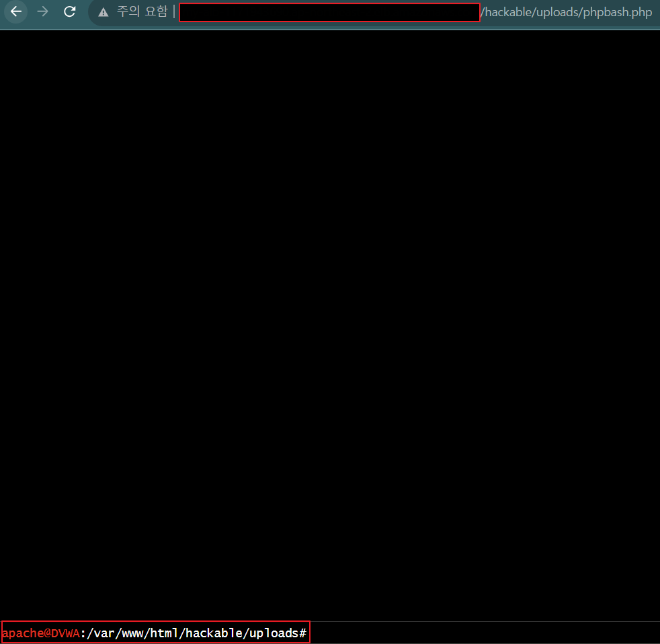Reload the phpbash.php page
The image size is (660, 644).
click(x=69, y=12)
